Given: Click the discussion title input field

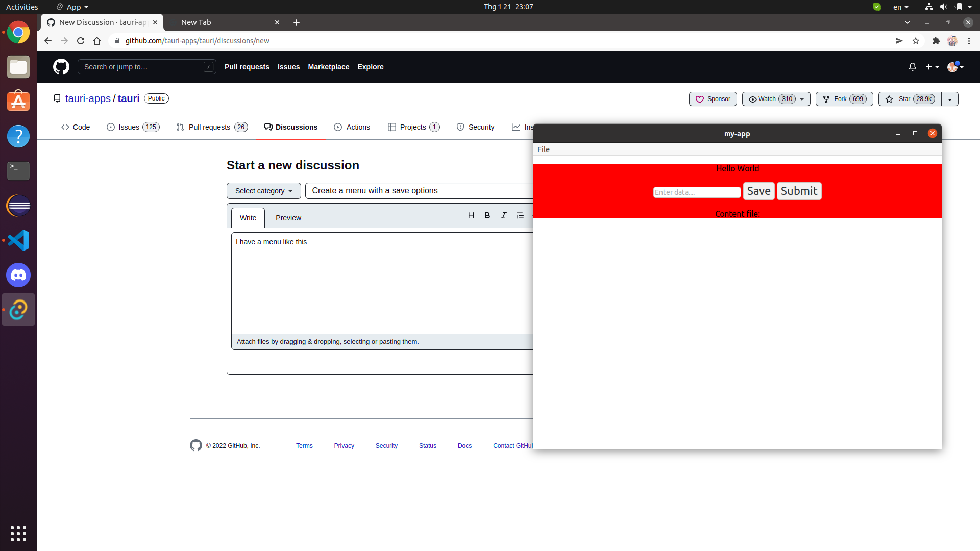Looking at the screenshot, I should (x=420, y=191).
